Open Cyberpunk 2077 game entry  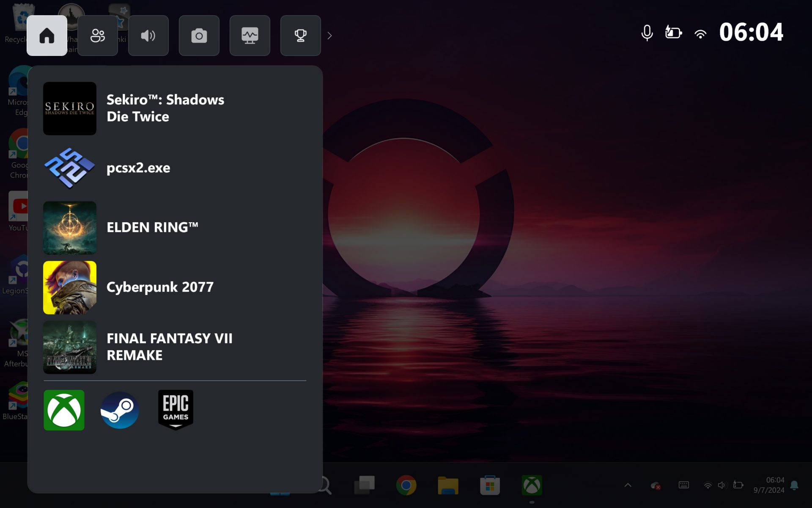pyautogui.click(x=159, y=287)
